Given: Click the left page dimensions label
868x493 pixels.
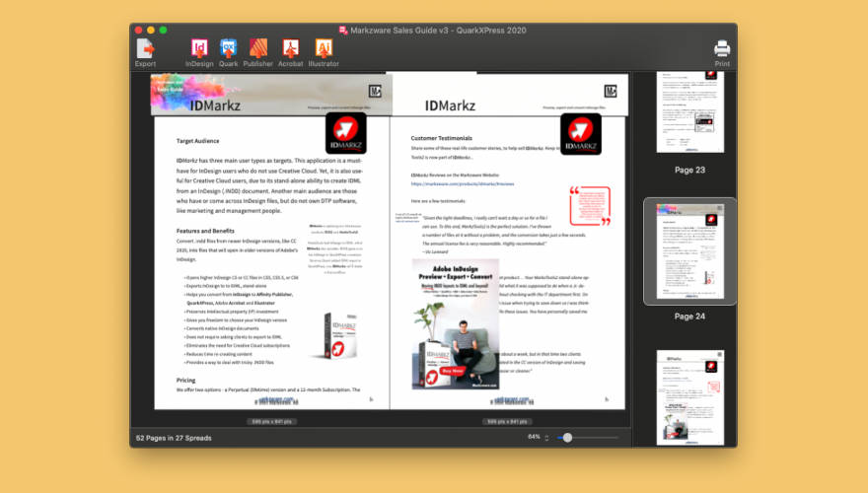Looking at the screenshot, I should pyautogui.click(x=272, y=422).
